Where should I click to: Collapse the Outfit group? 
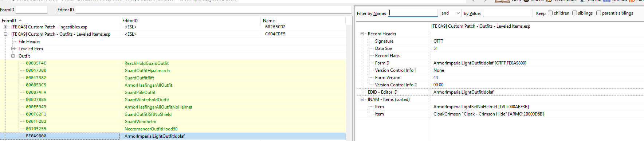pos(13,56)
